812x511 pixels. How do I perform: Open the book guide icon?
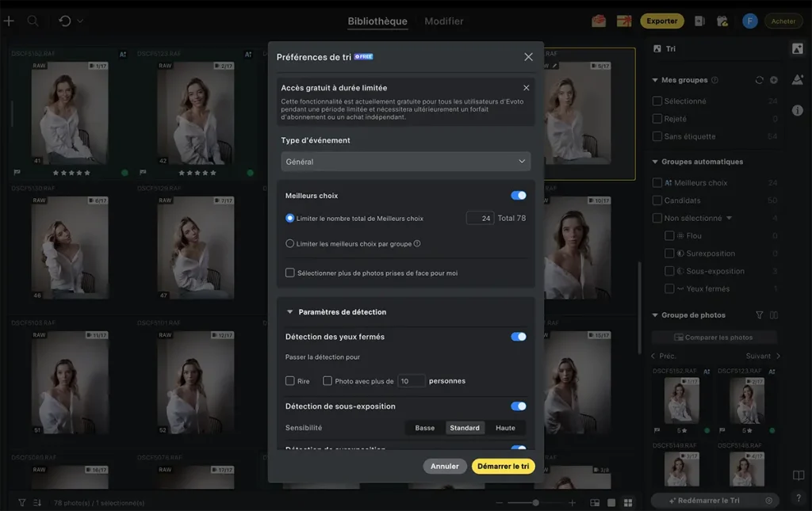point(798,475)
